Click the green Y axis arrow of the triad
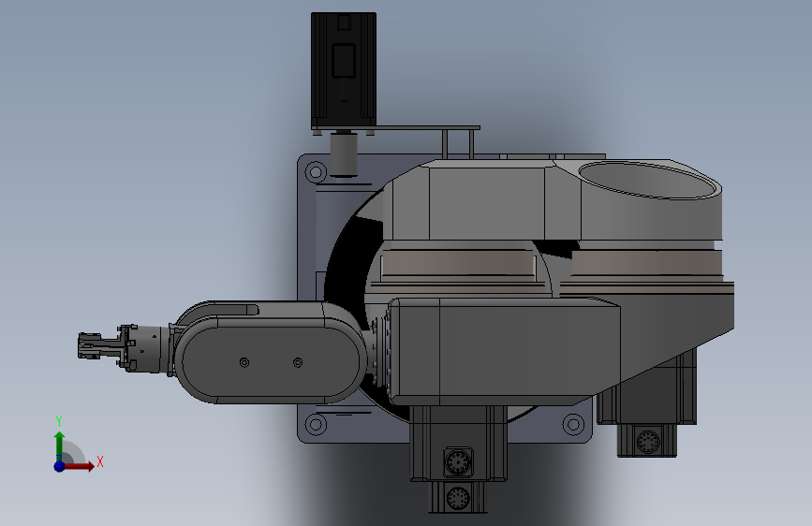The image size is (812, 526). [x=60, y=446]
